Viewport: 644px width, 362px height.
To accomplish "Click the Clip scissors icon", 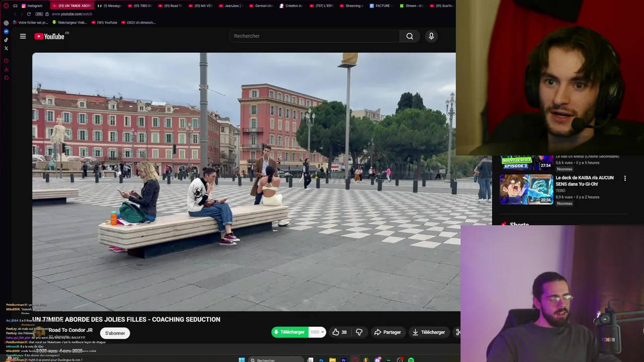I will click(457, 332).
